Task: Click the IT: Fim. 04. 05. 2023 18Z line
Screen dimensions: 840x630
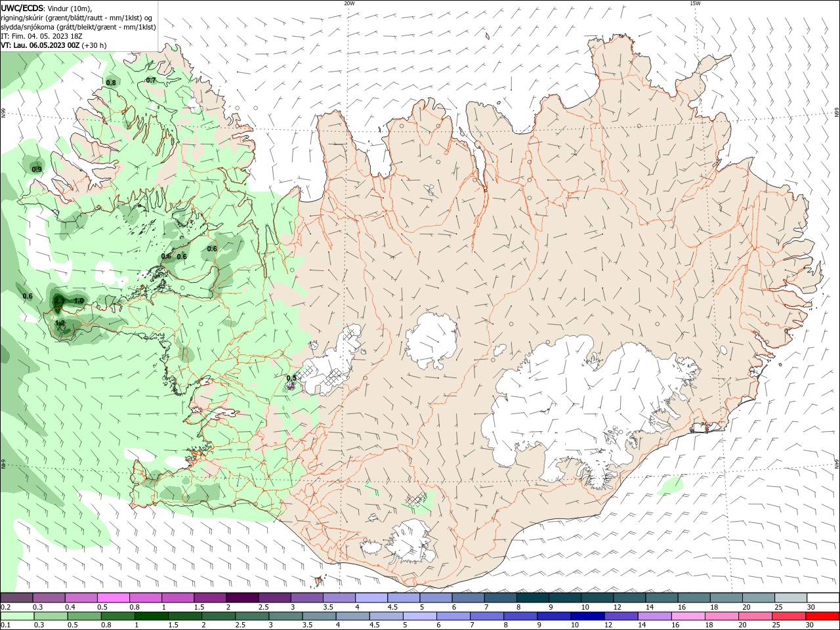Action: click(x=41, y=36)
